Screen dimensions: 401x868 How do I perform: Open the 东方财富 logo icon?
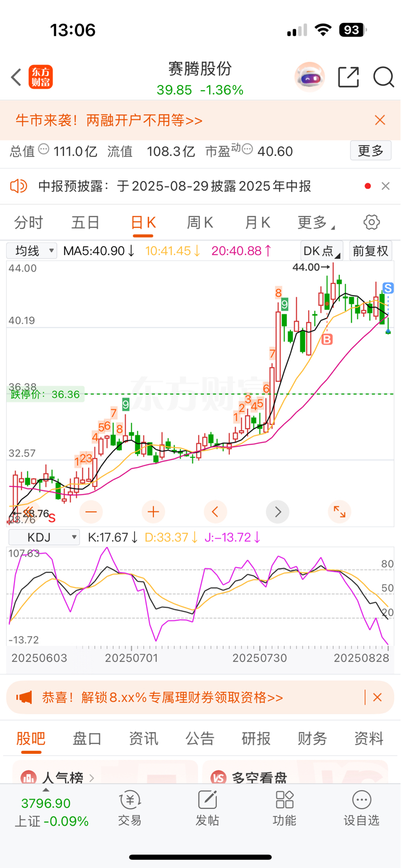pos(41,77)
